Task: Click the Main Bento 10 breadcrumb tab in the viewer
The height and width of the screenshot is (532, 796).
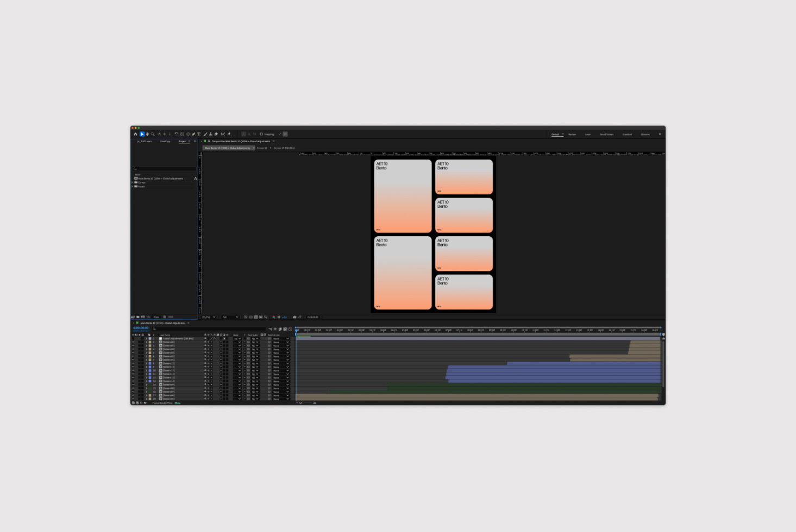Action: pos(228,148)
